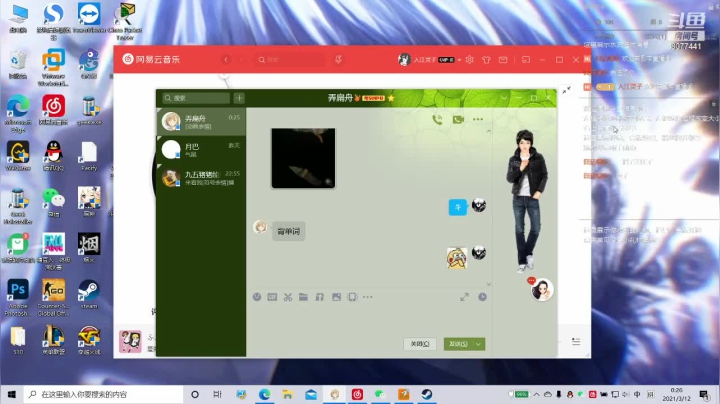Image resolution: width=720 pixels, height=404 pixels.
Task: Open File Explorer from taskbar
Action: (x=287, y=394)
